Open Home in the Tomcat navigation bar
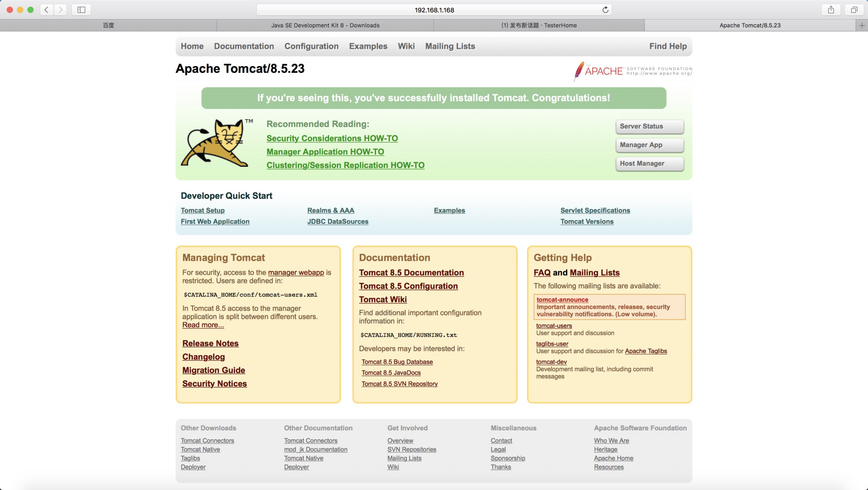Screen dimensions: 868x490 (192, 46)
